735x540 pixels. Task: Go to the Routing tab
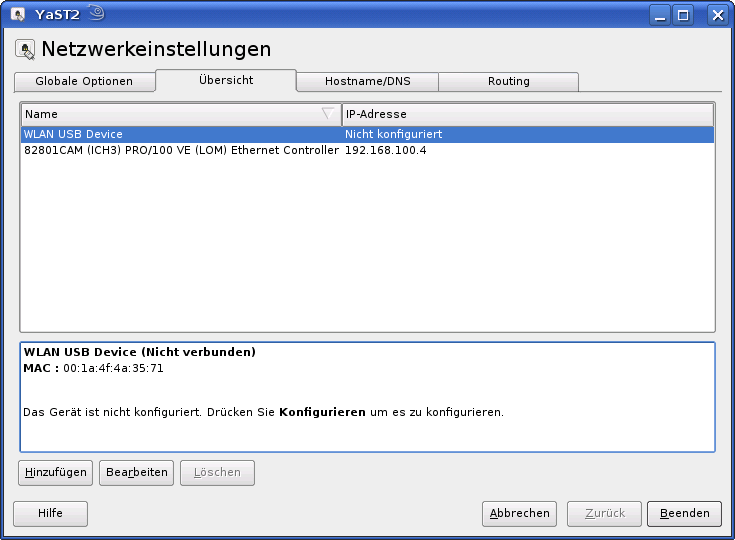[x=509, y=82]
